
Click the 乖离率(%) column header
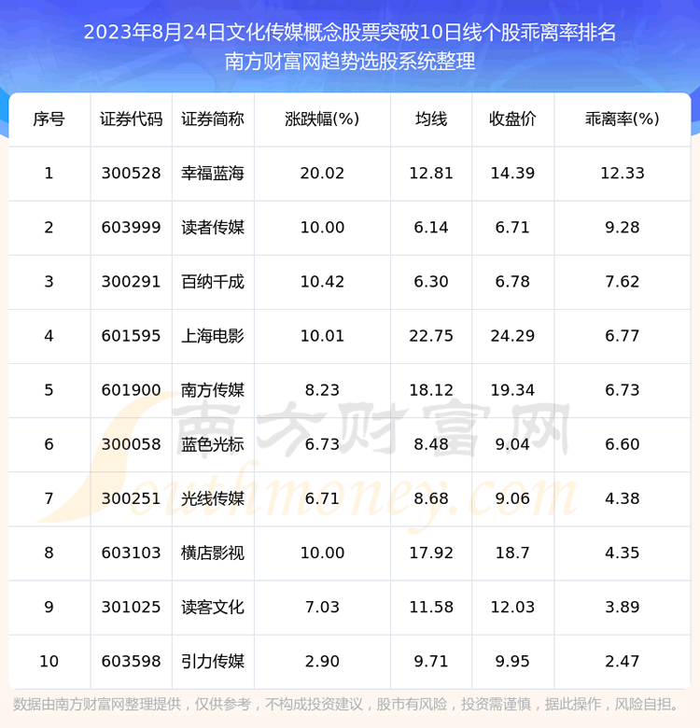(x=622, y=119)
